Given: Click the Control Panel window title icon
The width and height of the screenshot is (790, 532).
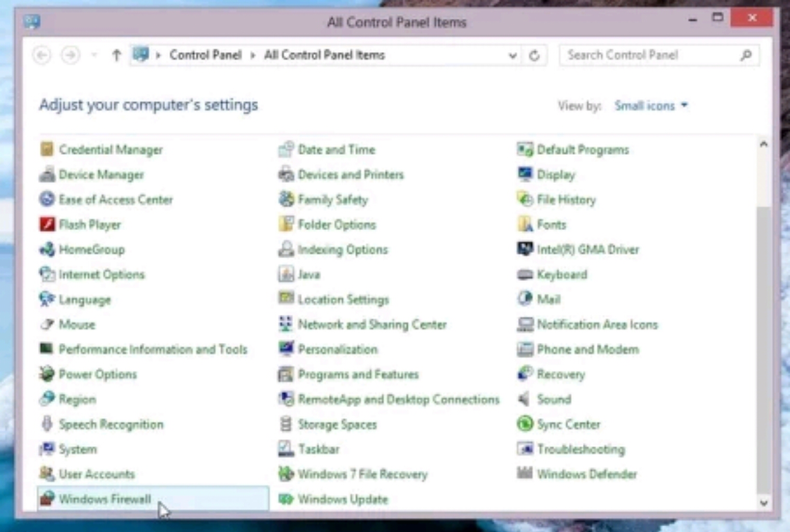Looking at the screenshot, I should tap(32, 22).
